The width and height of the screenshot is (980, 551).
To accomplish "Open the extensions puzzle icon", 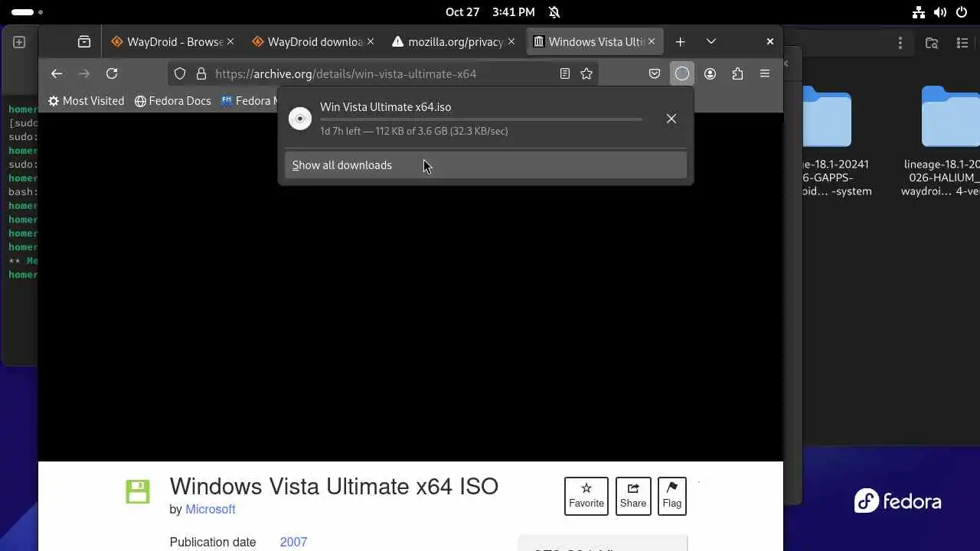I will point(737,73).
